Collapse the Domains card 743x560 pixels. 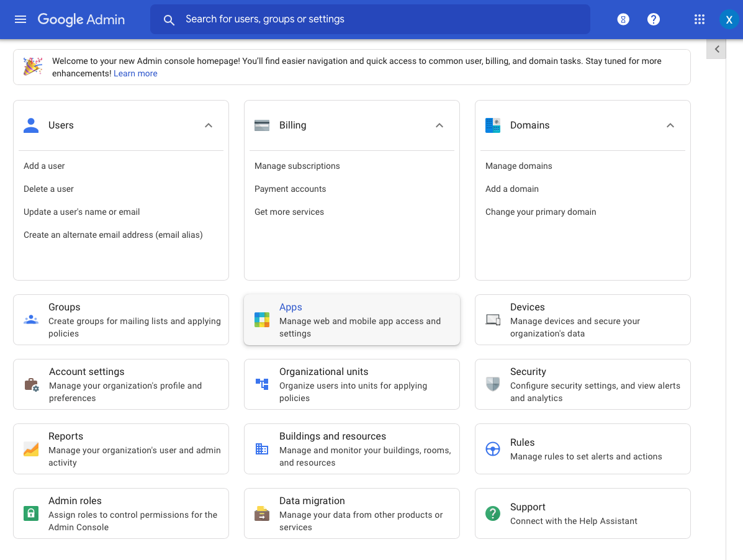point(670,125)
